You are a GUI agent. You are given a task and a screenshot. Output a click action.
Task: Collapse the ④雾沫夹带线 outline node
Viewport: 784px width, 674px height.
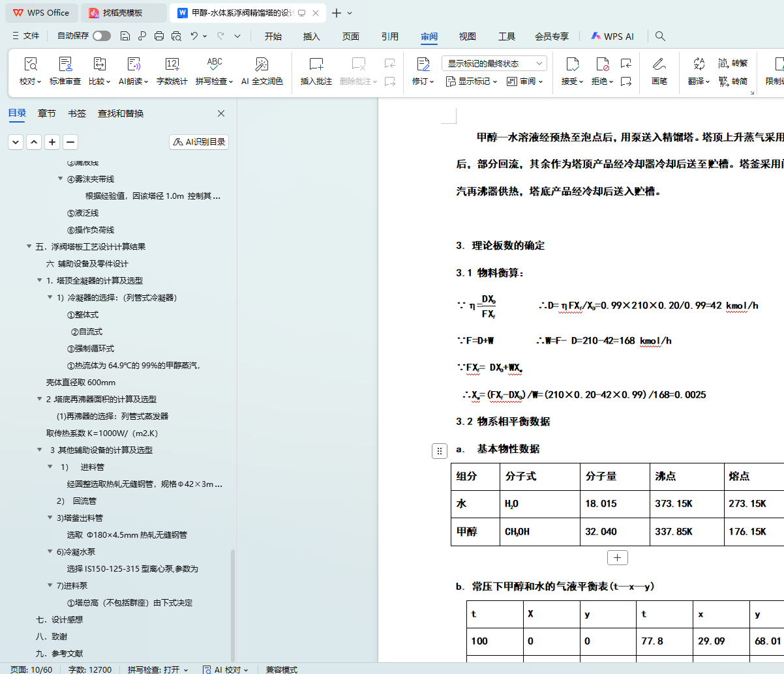pos(61,179)
